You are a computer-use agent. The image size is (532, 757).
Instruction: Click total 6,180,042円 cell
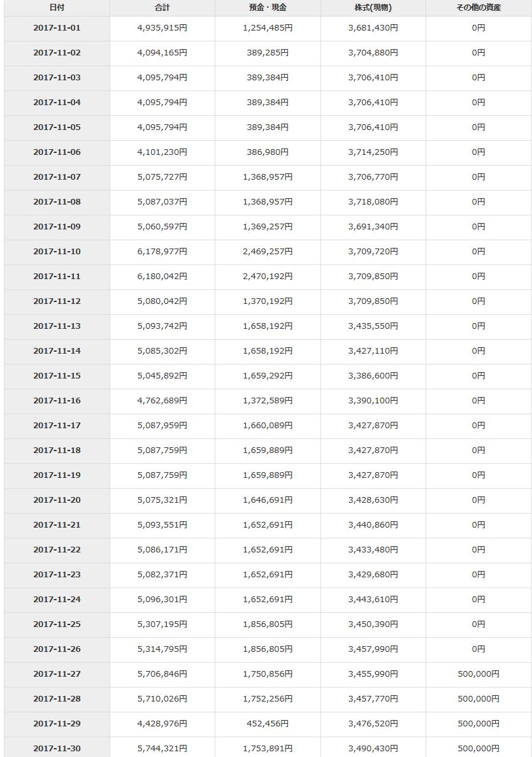point(162,277)
